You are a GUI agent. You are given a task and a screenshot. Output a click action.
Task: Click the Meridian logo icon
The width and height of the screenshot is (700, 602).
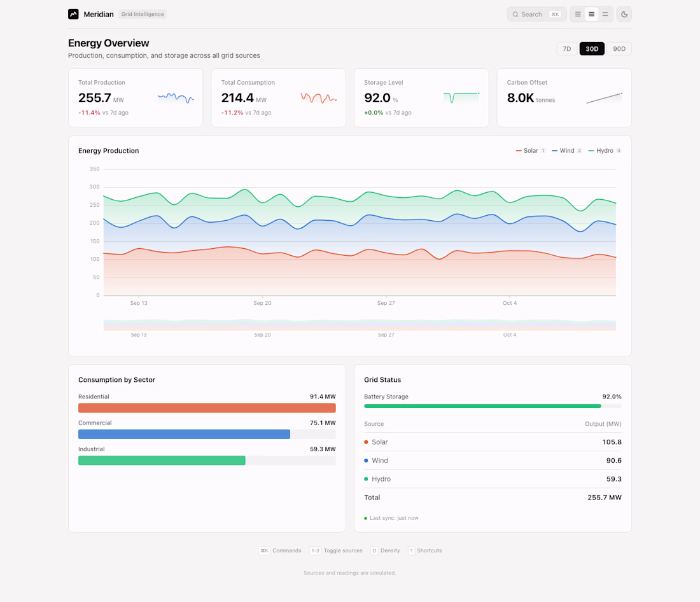tap(73, 14)
